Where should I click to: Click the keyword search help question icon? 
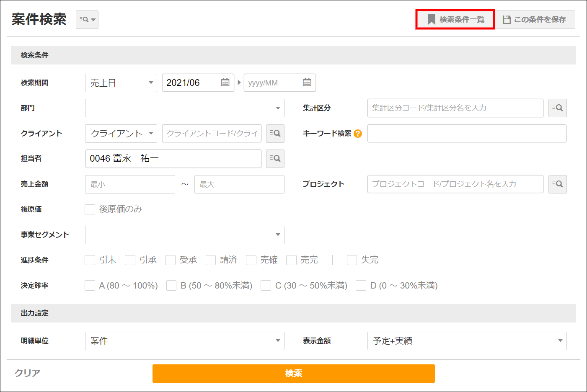[357, 134]
